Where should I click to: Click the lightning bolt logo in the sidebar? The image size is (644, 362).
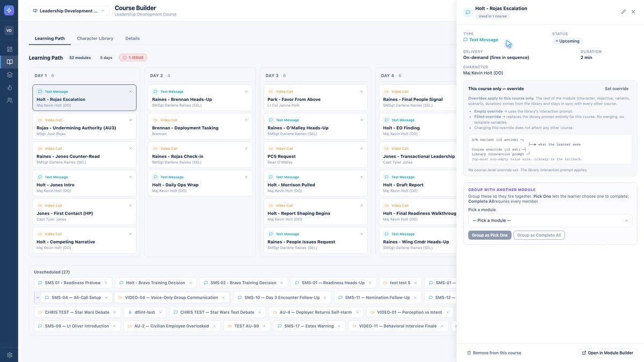pos(9,10)
